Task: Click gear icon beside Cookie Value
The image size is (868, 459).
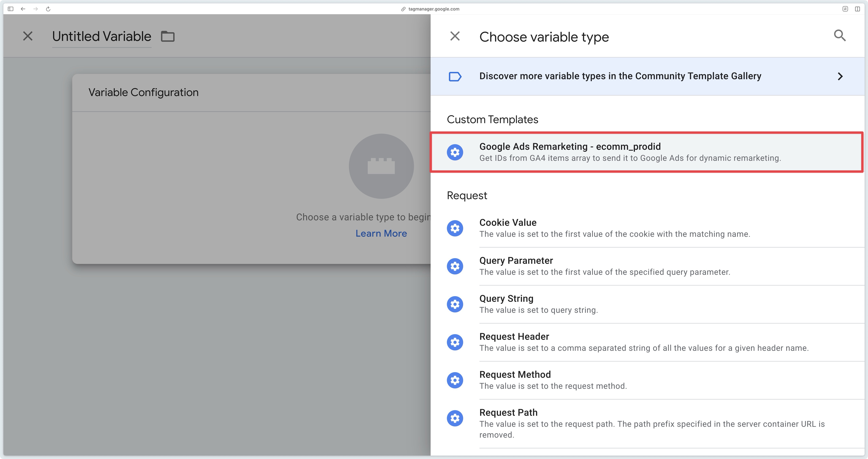Action: tap(455, 228)
